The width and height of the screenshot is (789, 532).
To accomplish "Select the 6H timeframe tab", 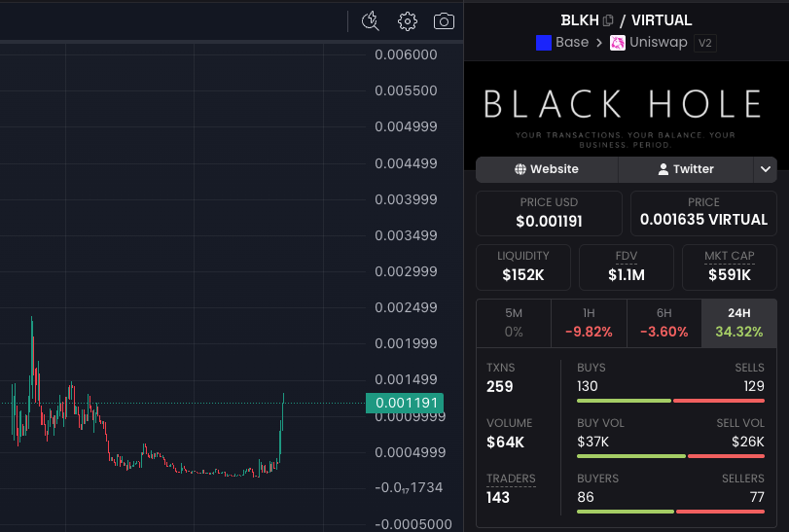I will [663, 323].
